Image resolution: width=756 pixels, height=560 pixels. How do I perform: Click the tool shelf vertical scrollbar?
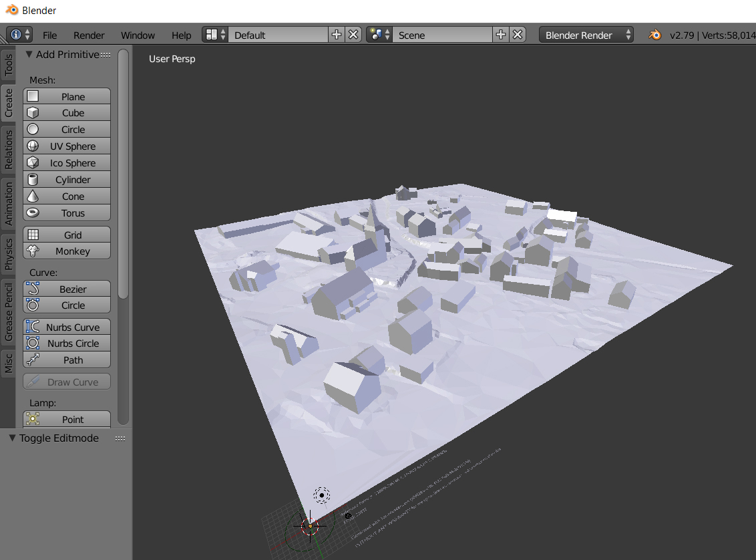point(123,174)
